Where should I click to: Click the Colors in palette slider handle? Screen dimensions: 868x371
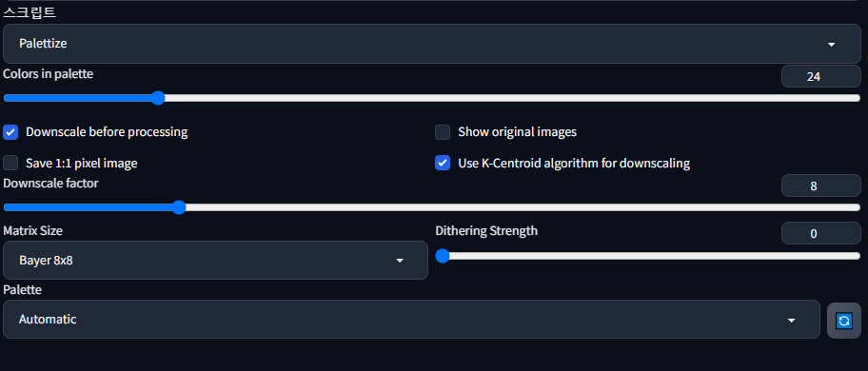[x=158, y=98]
